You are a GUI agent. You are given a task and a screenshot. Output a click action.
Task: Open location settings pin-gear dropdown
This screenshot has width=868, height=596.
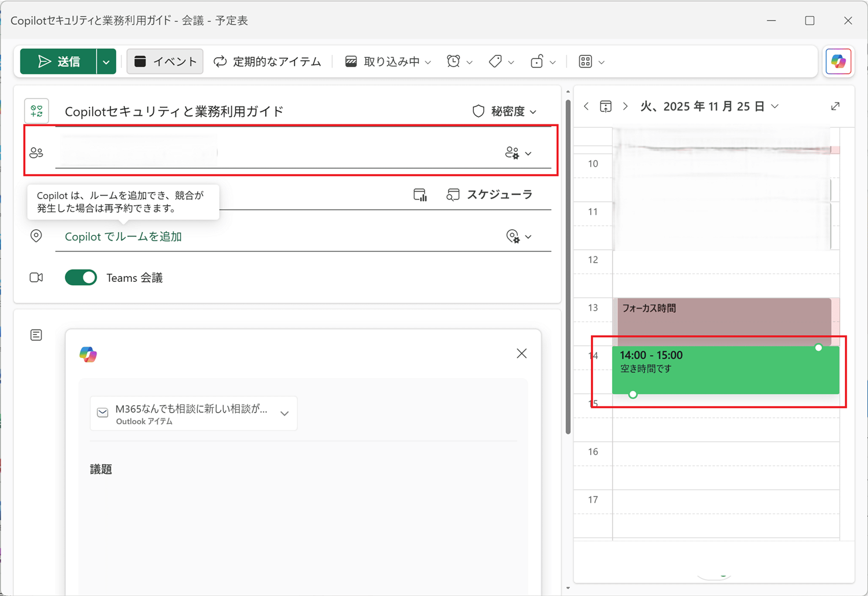[519, 237]
